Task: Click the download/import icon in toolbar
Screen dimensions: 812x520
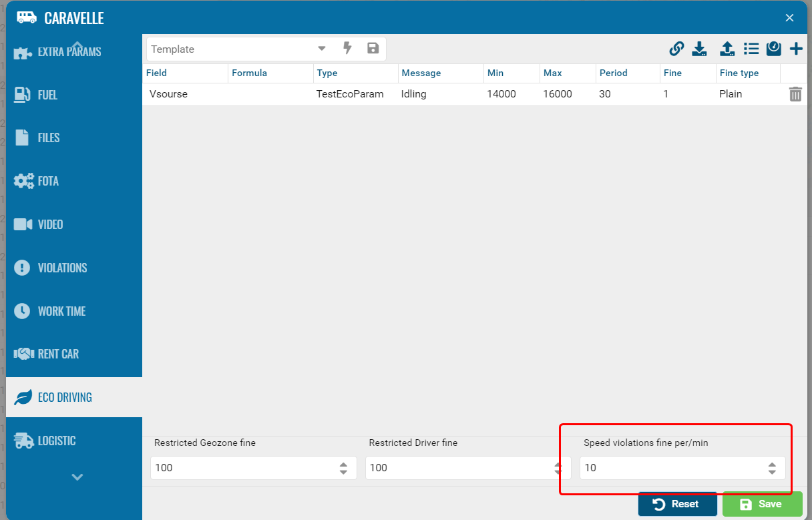Action: [699, 49]
